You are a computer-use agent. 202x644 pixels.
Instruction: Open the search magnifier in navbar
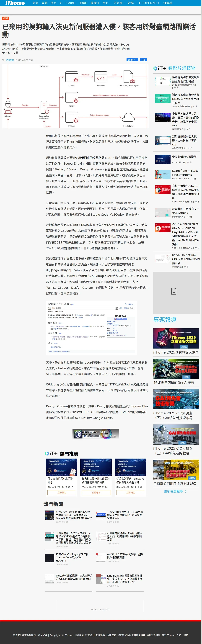(x=168, y=3)
